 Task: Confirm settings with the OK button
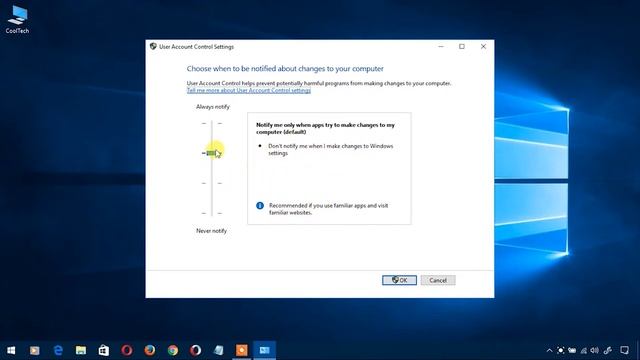[x=399, y=280]
